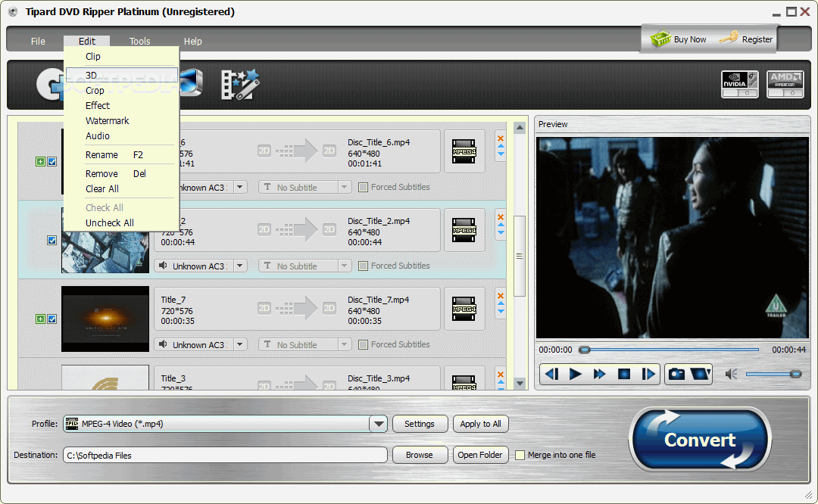Image resolution: width=818 pixels, height=504 pixels.
Task: Enable Merge into one file checkbox
Action: 520,455
